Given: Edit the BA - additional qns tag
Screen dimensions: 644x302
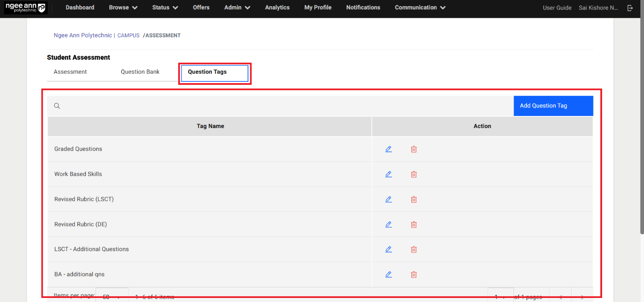Looking at the screenshot, I should (388, 275).
